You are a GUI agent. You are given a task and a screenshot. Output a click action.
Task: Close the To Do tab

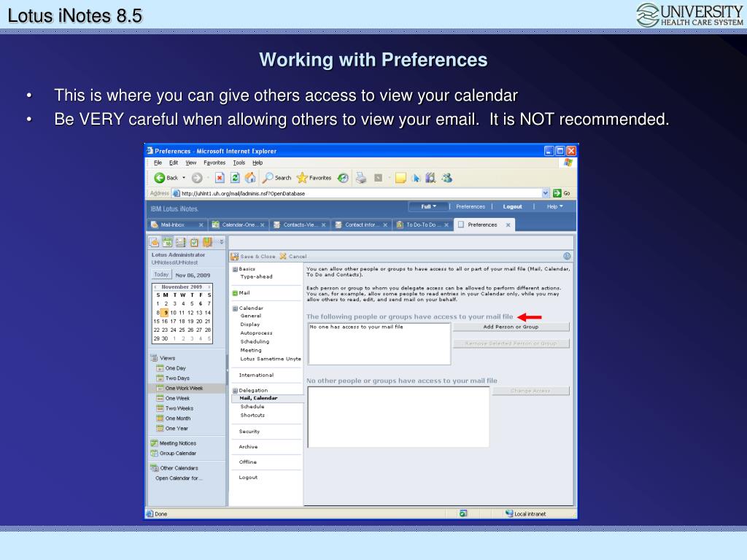pos(446,225)
